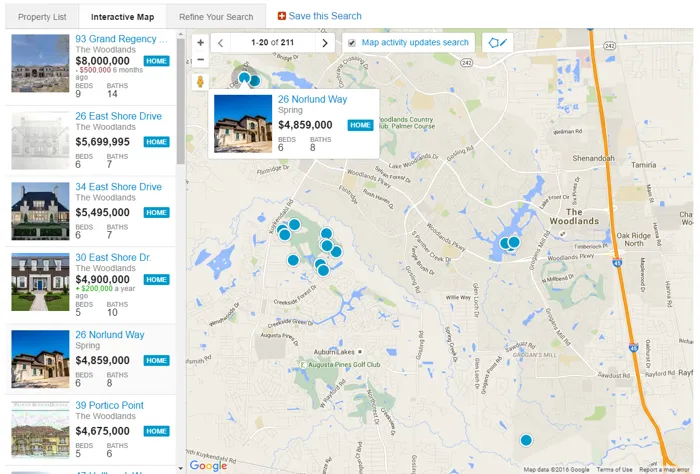Open photo of 26 Norlund Way in list
The image size is (700, 474).
[40, 359]
